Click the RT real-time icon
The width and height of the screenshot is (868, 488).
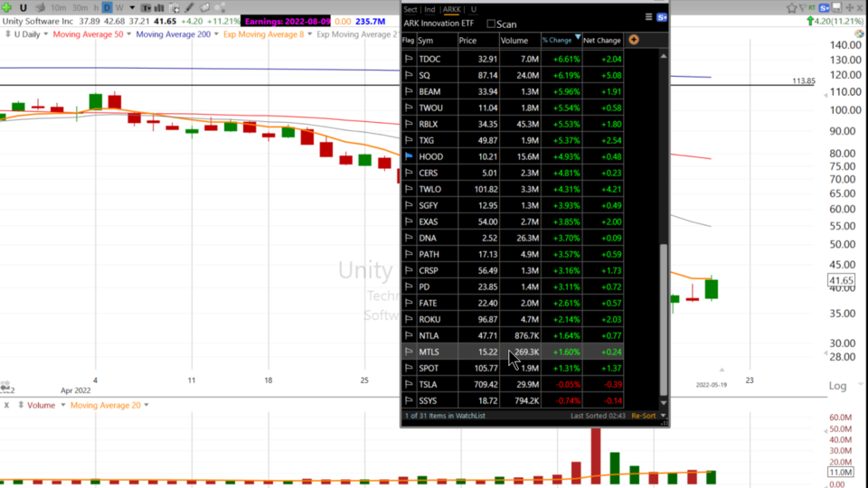[x=812, y=8]
